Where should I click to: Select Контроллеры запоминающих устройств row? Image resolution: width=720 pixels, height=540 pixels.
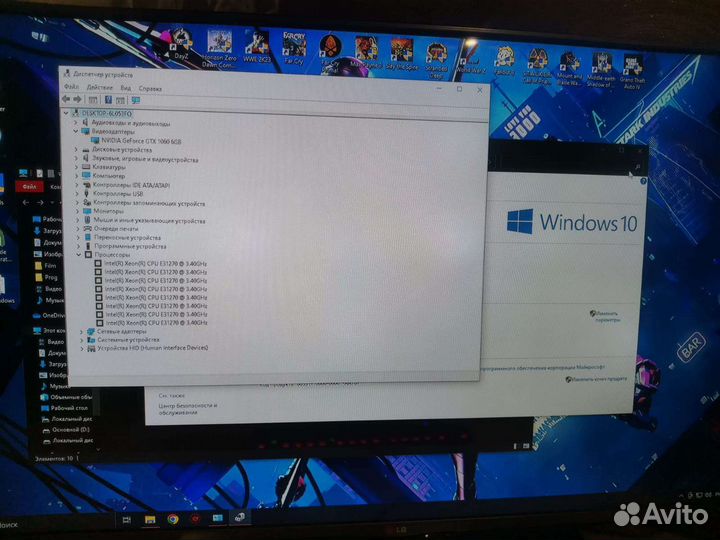coord(144,202)
